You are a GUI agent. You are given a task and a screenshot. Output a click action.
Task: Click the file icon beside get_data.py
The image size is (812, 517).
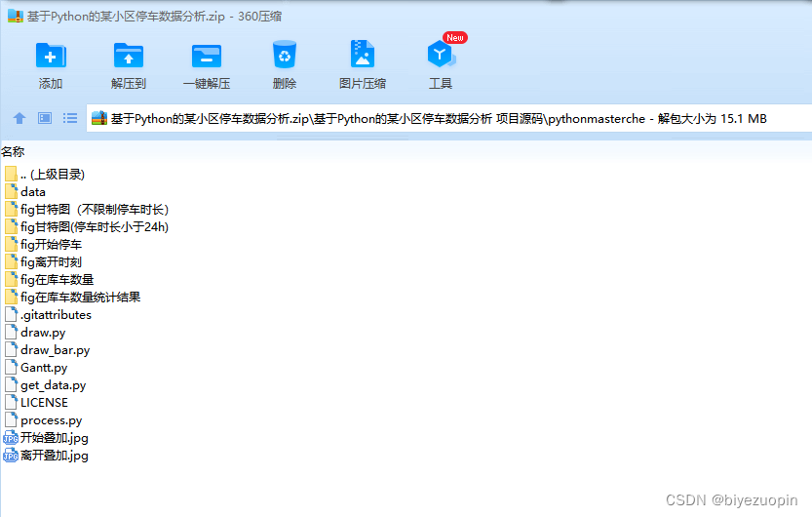12,385
